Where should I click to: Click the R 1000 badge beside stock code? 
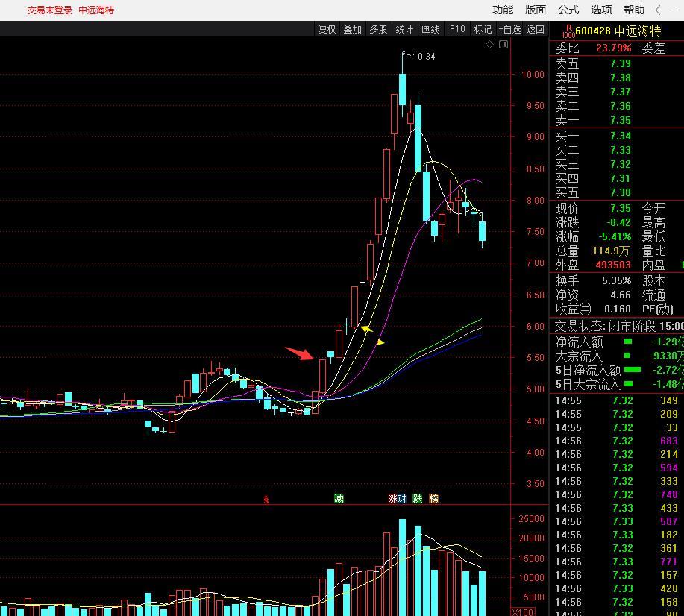point(568,31)
